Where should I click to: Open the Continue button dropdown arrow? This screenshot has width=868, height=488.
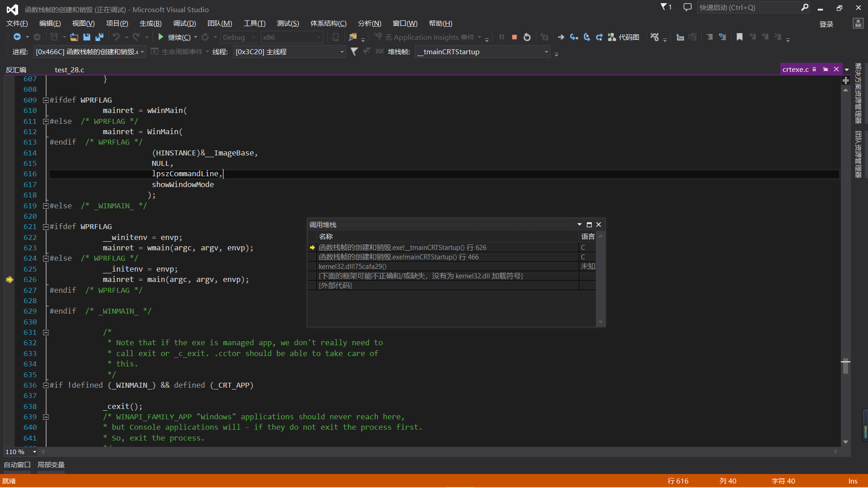point(196,38)
